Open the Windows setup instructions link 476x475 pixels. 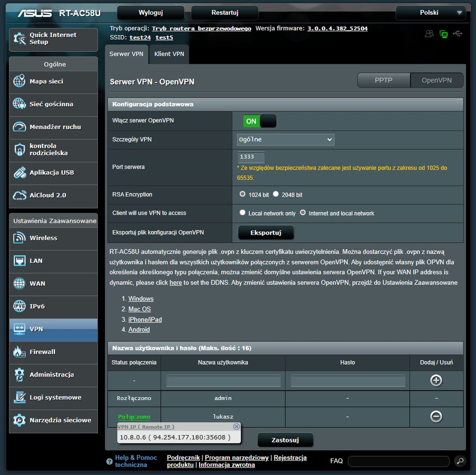[141, 299]
